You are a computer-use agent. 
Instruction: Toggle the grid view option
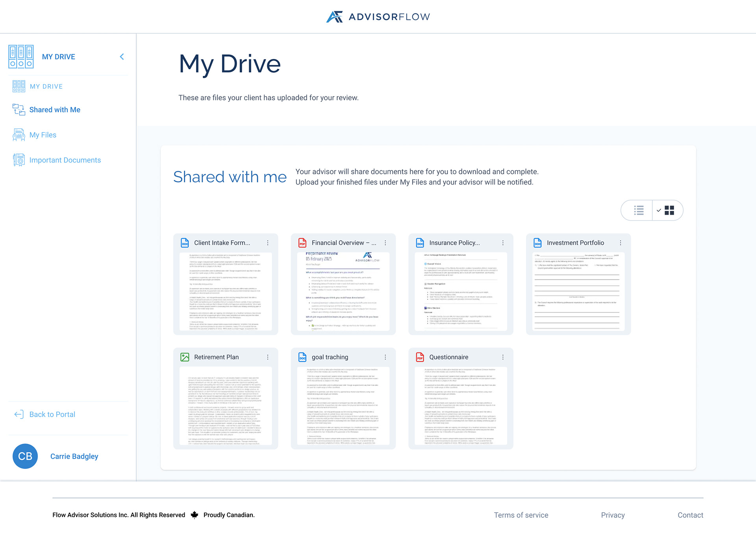pyautogui.click(x=669, y=210)
